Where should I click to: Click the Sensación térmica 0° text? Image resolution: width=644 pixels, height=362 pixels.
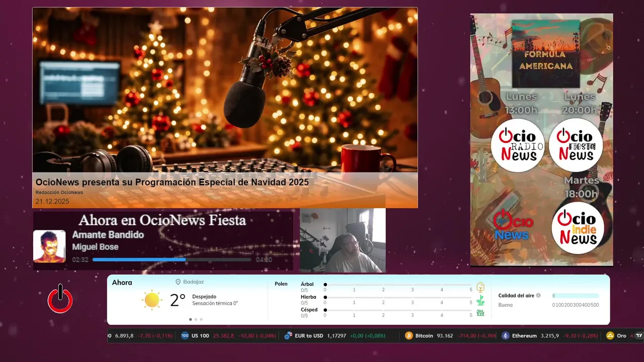(215, 303)
